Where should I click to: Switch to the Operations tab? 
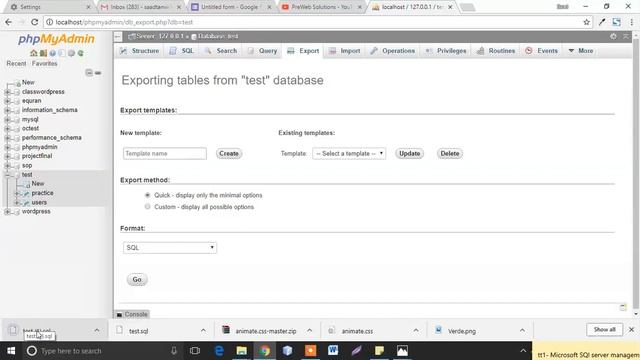393,51
